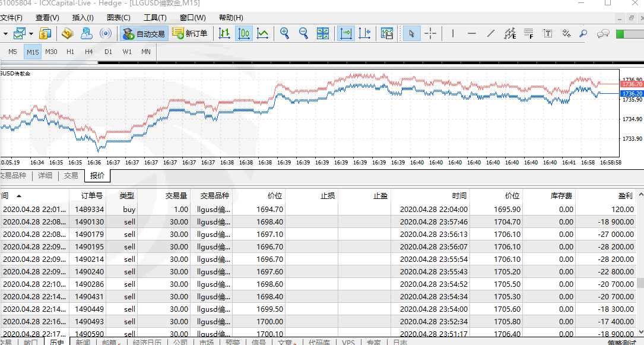The height and width of the screenshot is (345, 644).
Task: Select the H1 timeframe button
Action: (70, 52)
